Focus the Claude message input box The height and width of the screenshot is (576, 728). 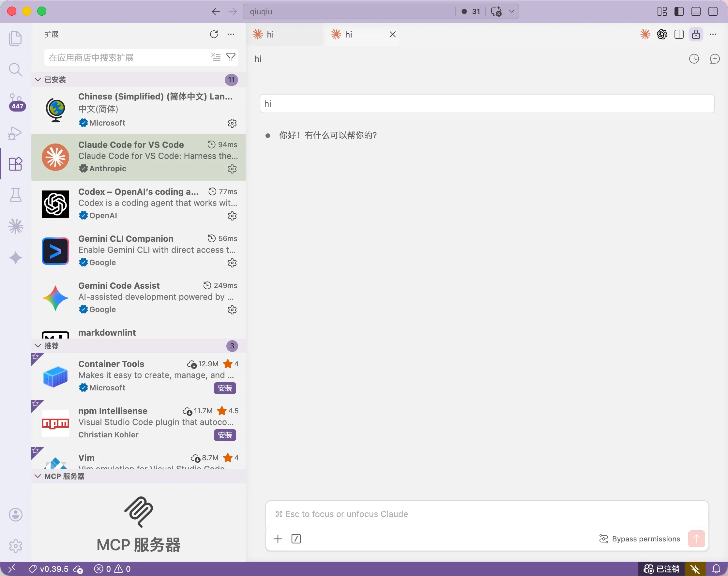point(487,514)
